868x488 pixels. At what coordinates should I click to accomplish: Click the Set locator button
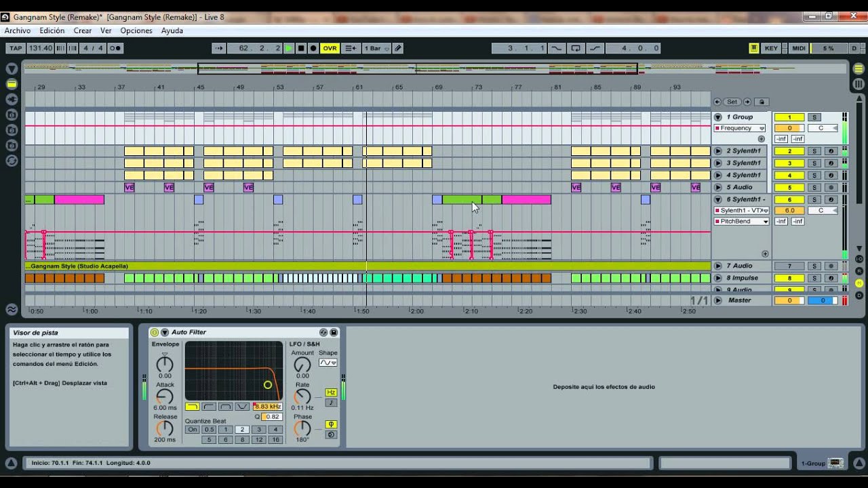coord(732,102)
